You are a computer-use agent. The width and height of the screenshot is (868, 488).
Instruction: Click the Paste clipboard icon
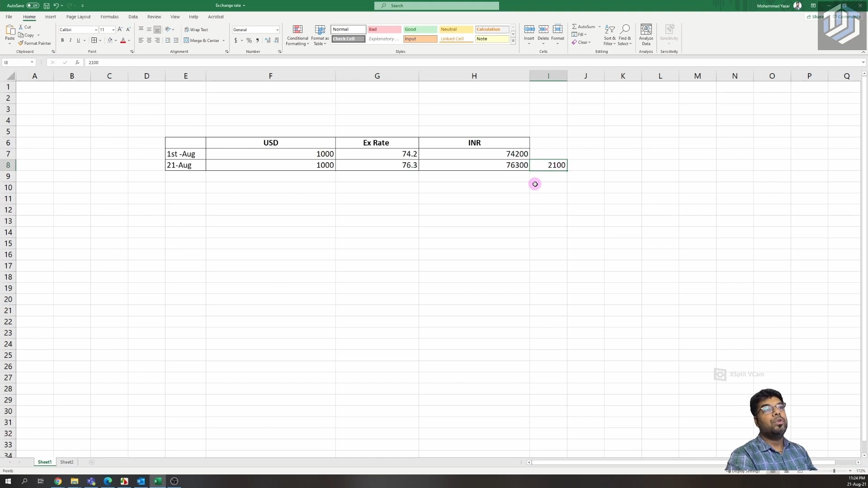coord(9,30)
